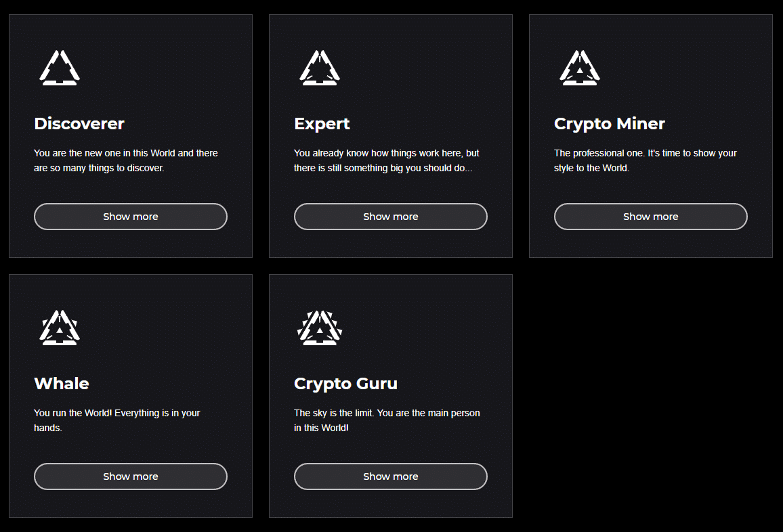Screen dimensions: 783x532
Task: Click the Whale tier triangle icon
Action: tap(60, 328)
